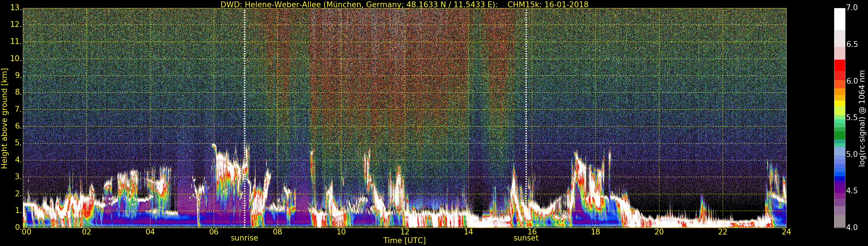
Task: Click the height axis tick label '13.'
Action: click(x=16, y=8)
